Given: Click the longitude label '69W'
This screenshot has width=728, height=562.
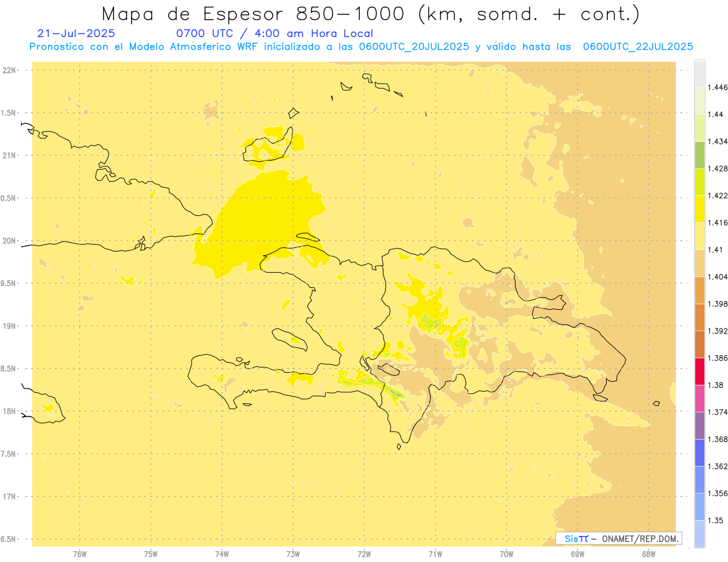Looking at the screenshot, I should pyautogui.click(x=578, y=554).
